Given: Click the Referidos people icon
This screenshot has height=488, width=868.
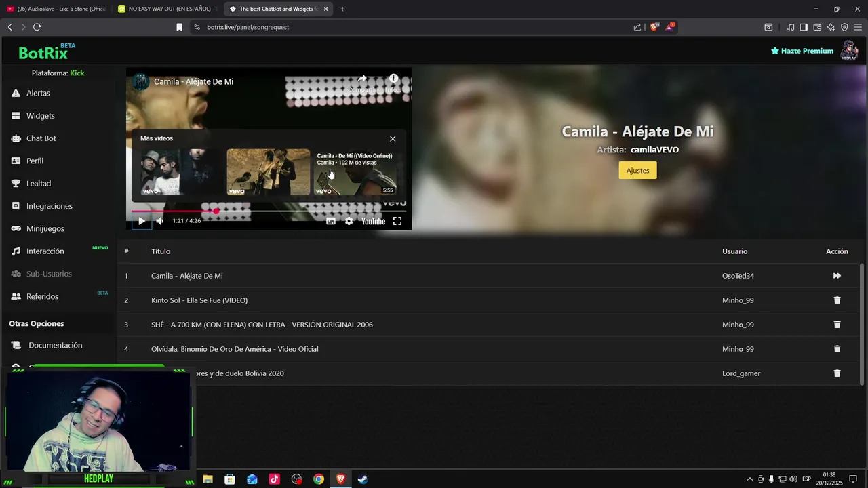Looking at the screenshot, I should 16,296.
